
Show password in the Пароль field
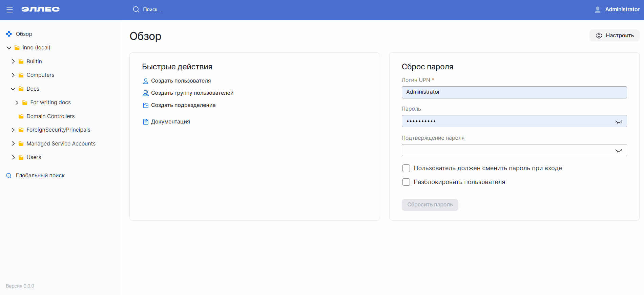click(x=618, y=121)
